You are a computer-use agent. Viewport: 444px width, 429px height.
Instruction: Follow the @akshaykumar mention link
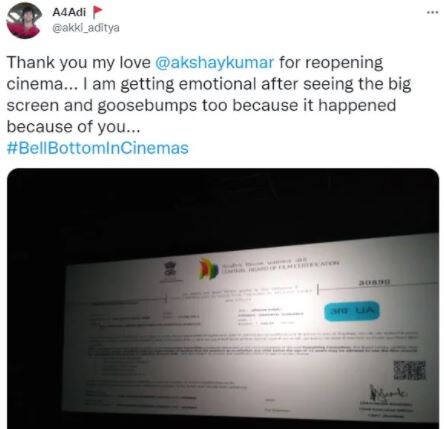(x=215, y=63)
